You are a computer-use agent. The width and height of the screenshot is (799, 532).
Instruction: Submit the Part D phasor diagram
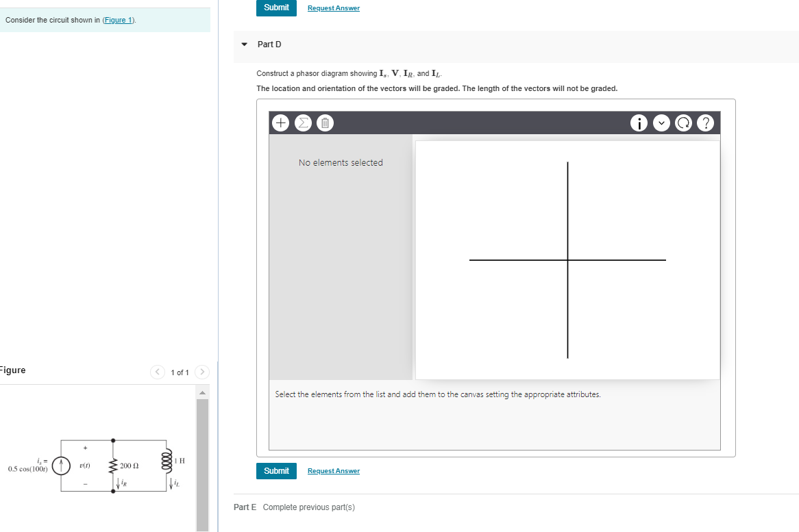point(276,470)
